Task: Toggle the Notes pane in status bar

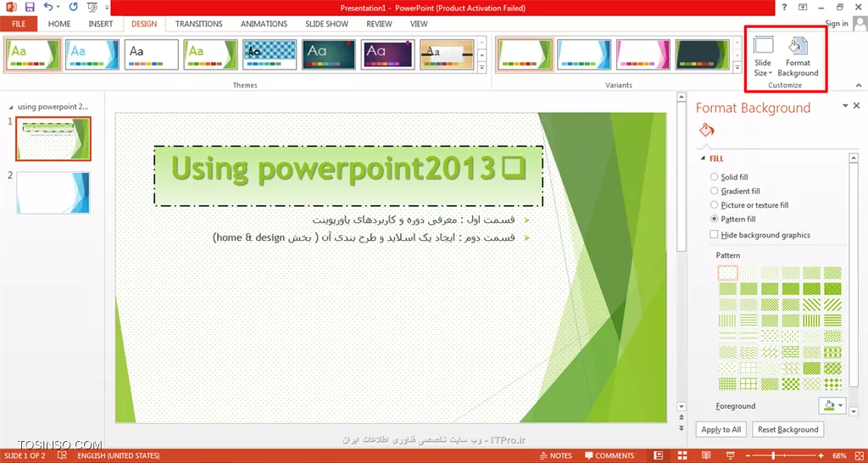Action: pos(555,456)
